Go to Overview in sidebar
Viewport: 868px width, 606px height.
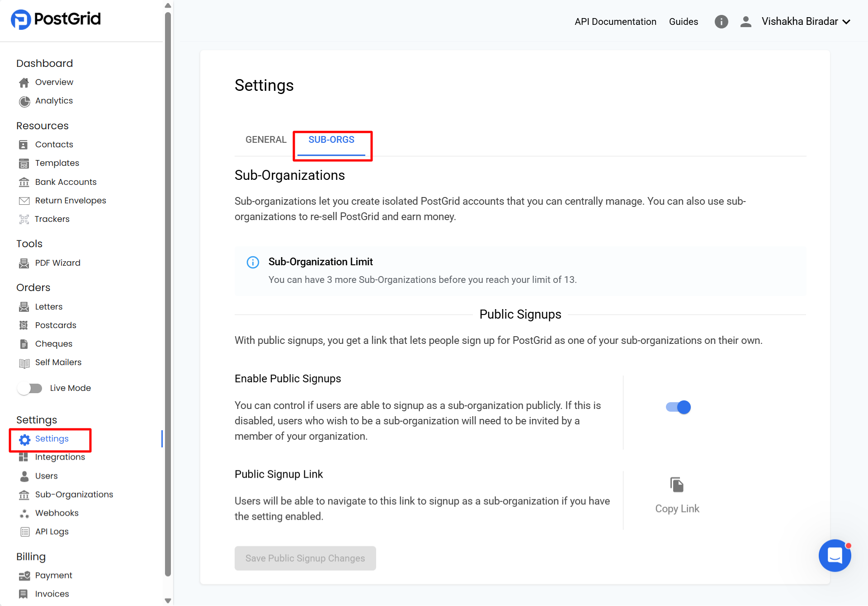pos(54,82)
